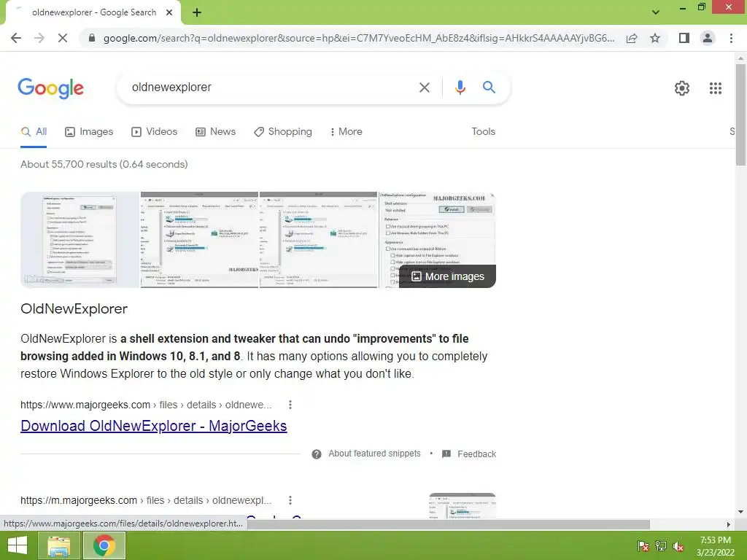Click the About 55,700 results text
747x560 pixels.
(104, 164)
